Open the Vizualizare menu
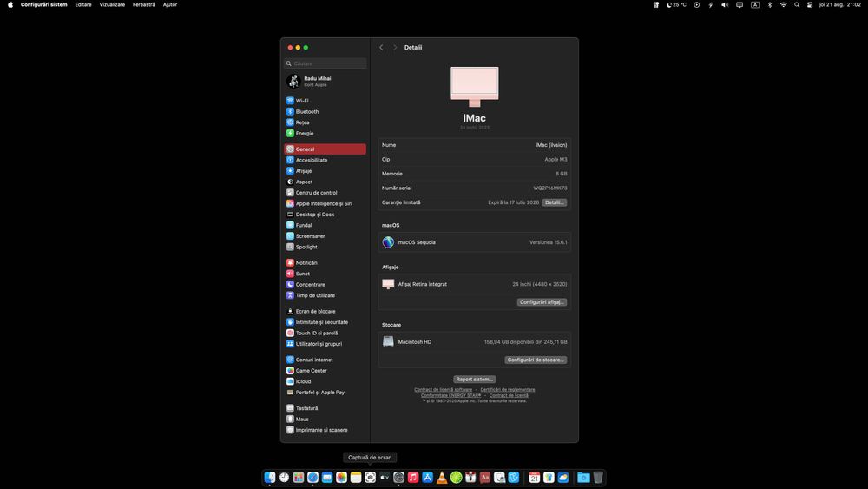 112,4
